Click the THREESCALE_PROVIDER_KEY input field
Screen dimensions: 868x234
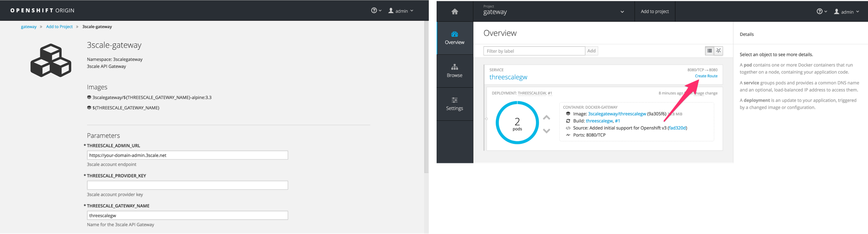[x=187, y=185]
